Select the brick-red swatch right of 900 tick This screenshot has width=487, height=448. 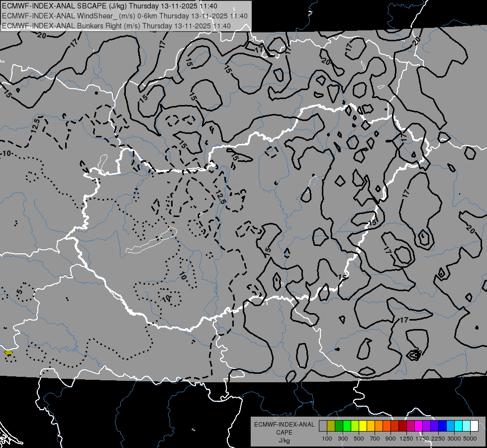(x=395, y=426)
